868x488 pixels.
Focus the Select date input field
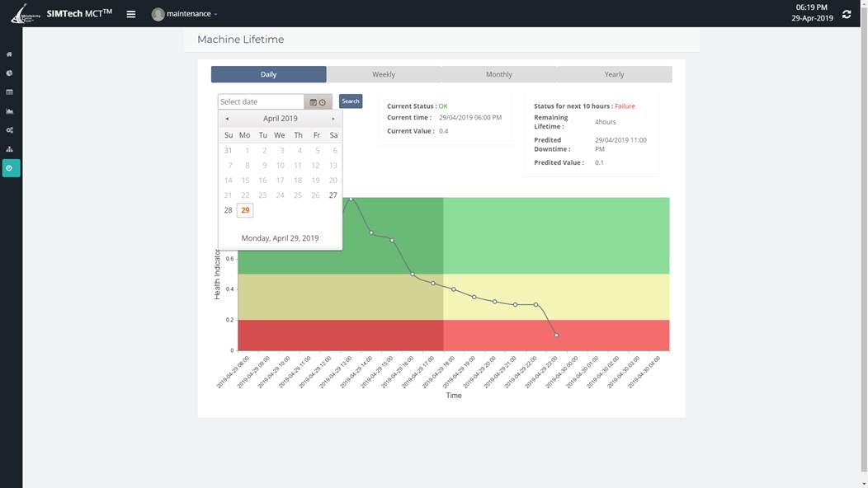[261, 102]
